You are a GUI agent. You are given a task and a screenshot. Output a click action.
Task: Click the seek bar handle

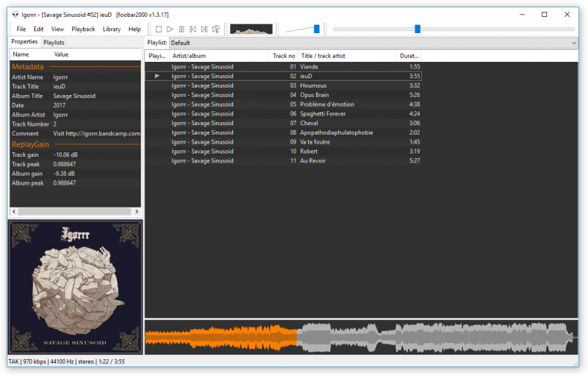tap(417, 29)
